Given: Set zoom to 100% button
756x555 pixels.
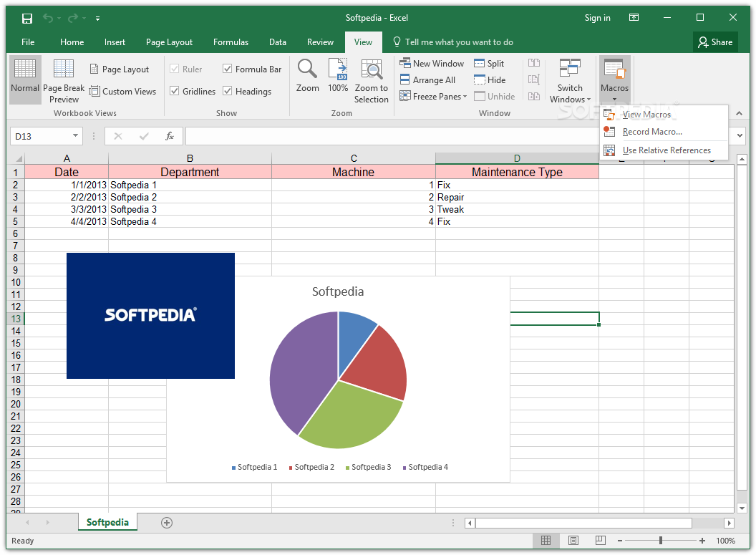Looking at the screenshot, I should (x=337, y=76).
